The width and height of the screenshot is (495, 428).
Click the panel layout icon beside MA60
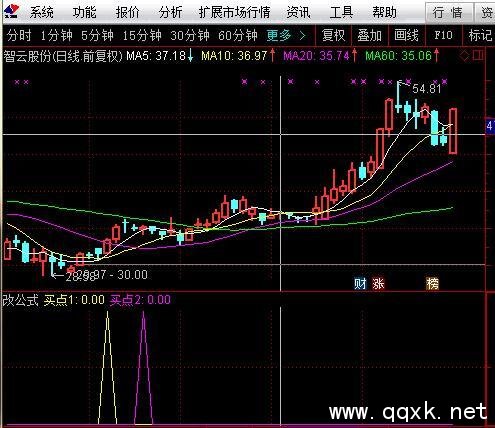[478, 55]
